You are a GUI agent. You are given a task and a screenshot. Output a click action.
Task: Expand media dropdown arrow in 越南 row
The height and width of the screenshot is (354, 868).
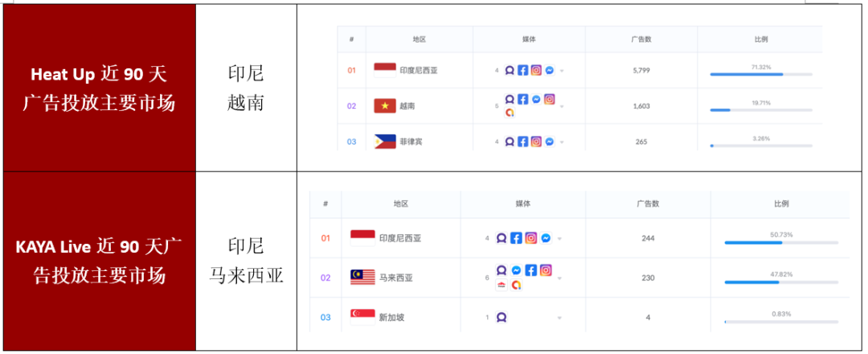562,106
